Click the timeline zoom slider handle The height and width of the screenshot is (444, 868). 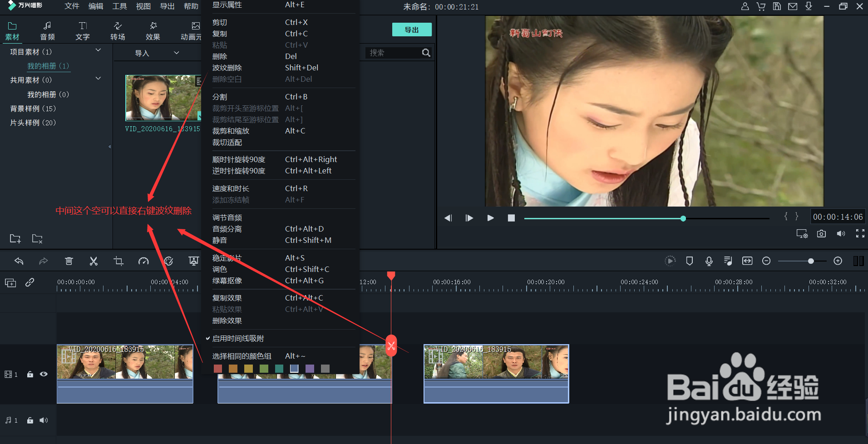(811, 261)
